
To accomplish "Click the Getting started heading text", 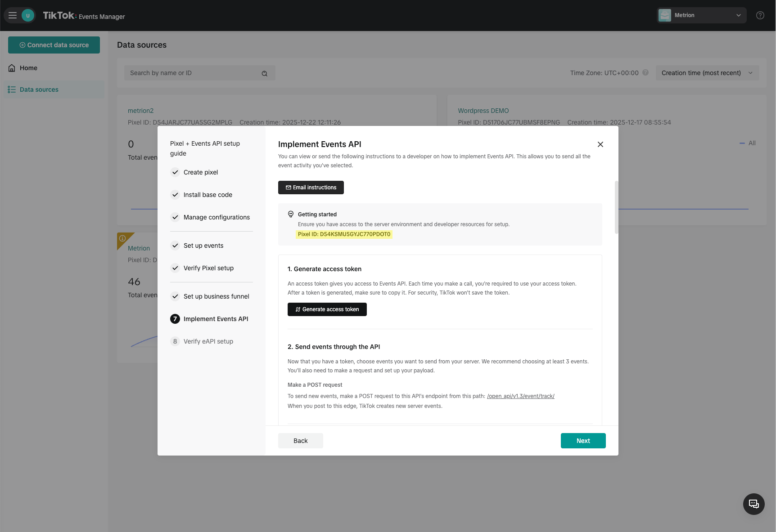I will (x=317, y=215).
